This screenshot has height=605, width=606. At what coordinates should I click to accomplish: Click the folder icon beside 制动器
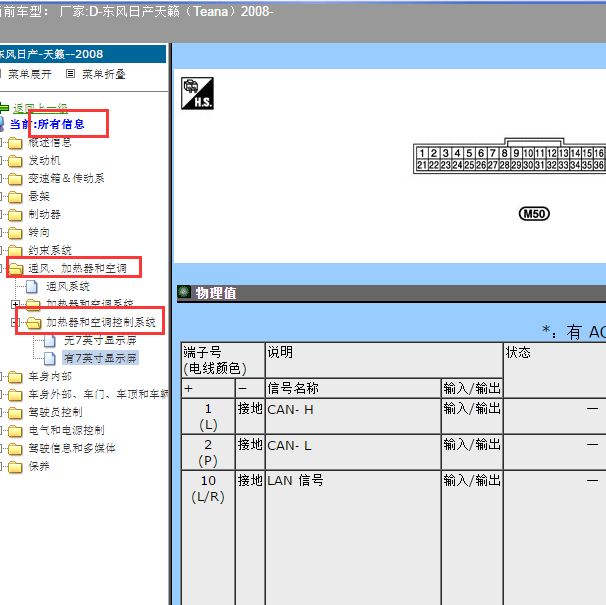pos(15,215)
